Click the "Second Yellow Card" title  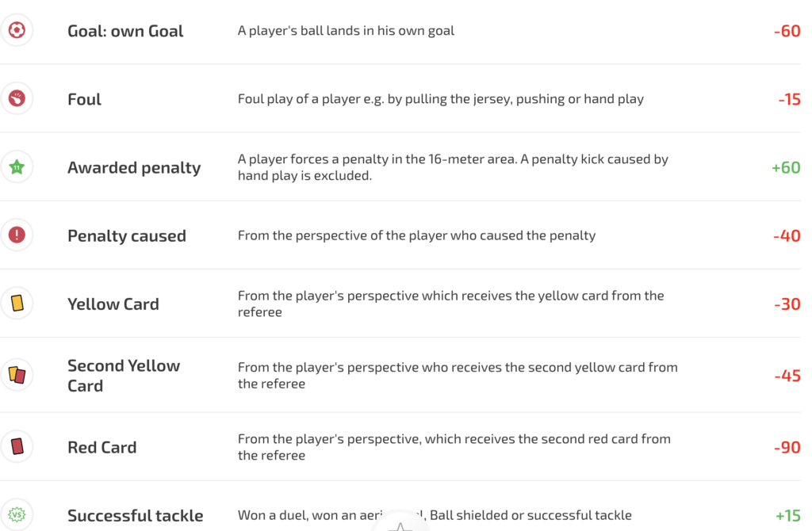[x=124, y=375]
